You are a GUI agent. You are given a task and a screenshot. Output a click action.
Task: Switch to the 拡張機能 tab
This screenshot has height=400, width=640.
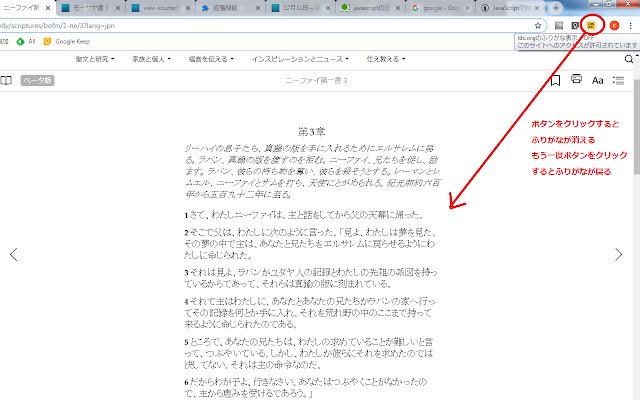231,8
